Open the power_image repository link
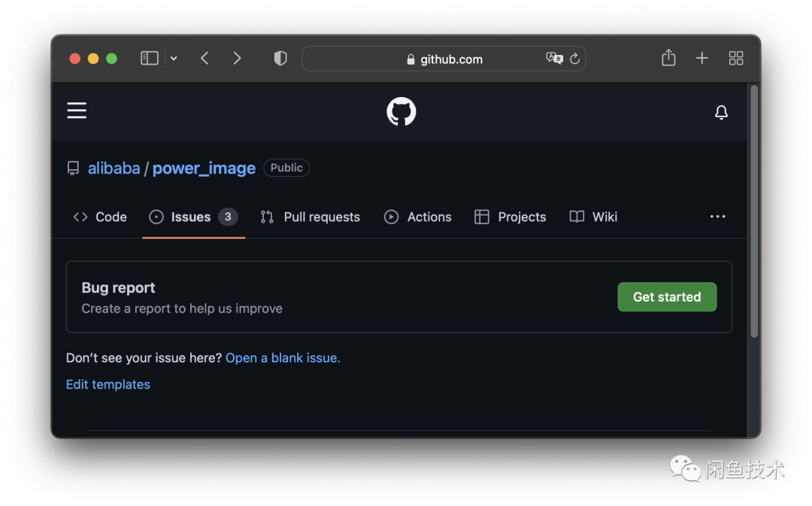The image size is (812, 506). pos(204,168)
